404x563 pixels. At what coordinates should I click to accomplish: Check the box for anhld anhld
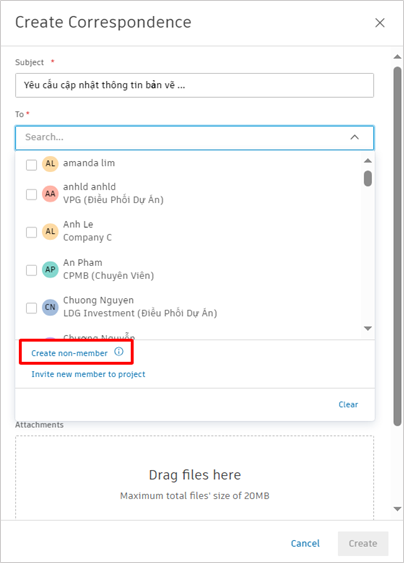tap(32, 194)
